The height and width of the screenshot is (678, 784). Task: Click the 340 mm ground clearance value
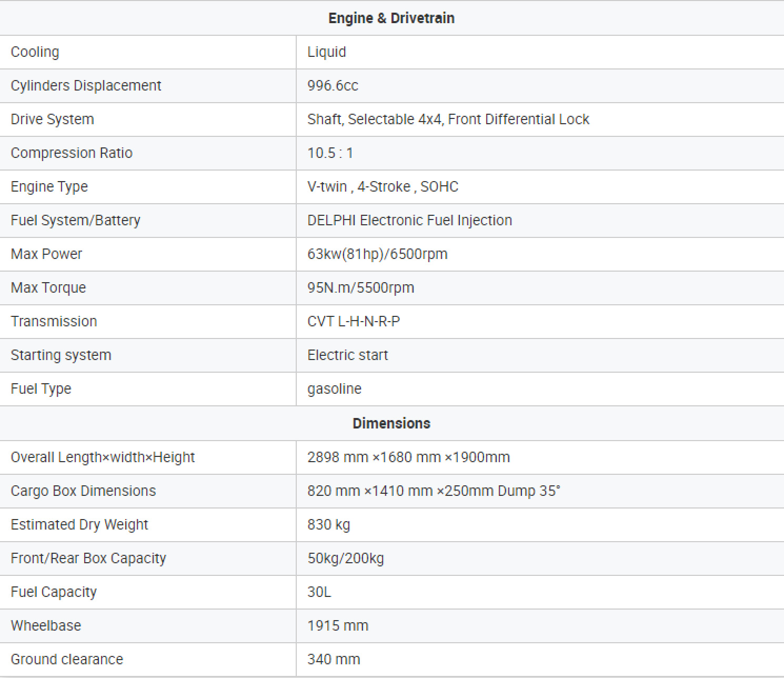click(334, 660)
